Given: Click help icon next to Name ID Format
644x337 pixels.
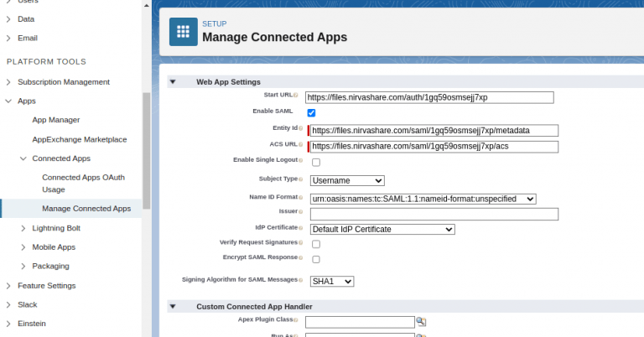Looking at the screenshot, I should [x=301, y=198].
